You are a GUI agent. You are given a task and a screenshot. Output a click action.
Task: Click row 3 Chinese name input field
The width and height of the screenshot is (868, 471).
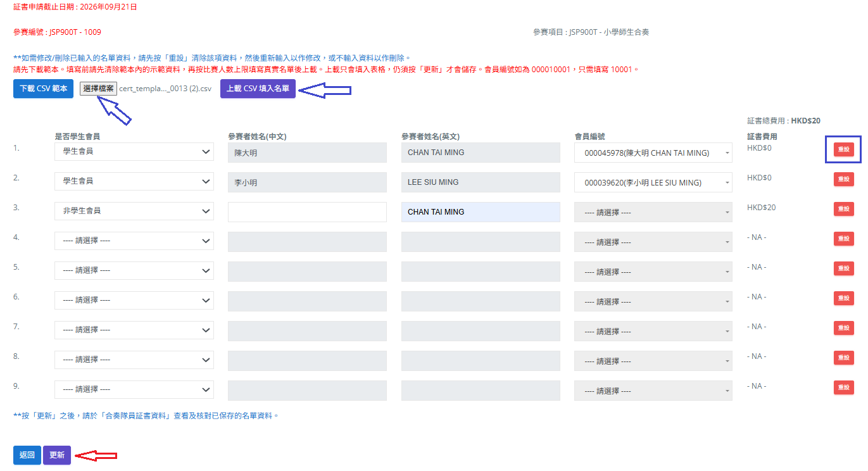pyautogui.click(x=307, y=212)
